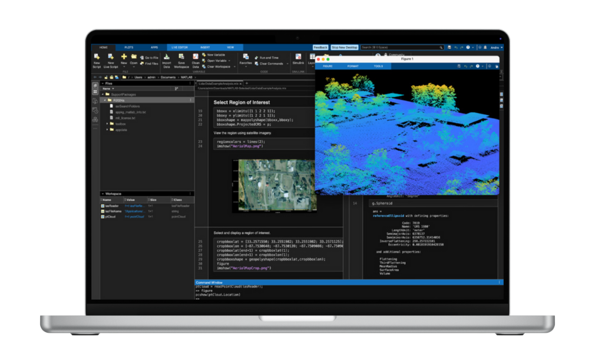
Task: Select mll_license.txt file
Action: click(x=125, y=118)
